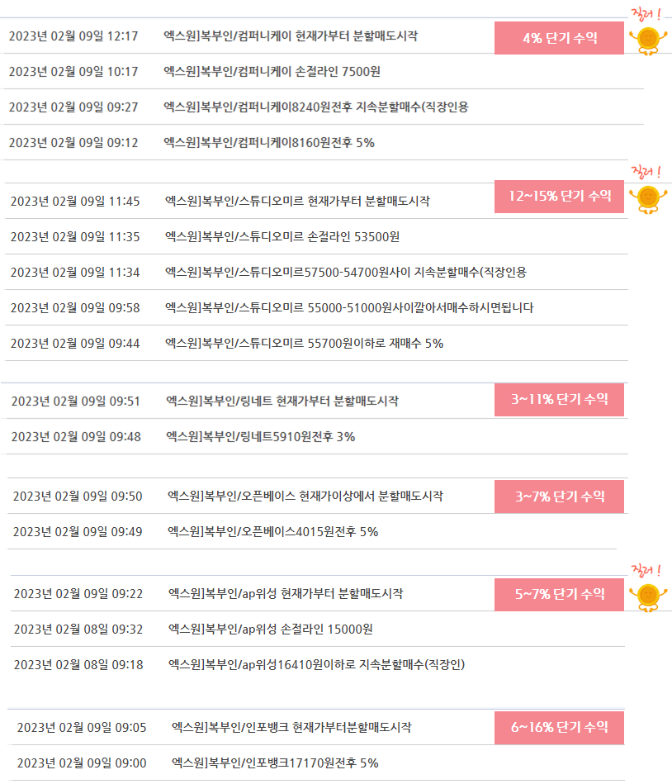Screen dimensions: 672x784
Task: Select the 12~15% 단기 수익 badge
Action: [559, 197]
